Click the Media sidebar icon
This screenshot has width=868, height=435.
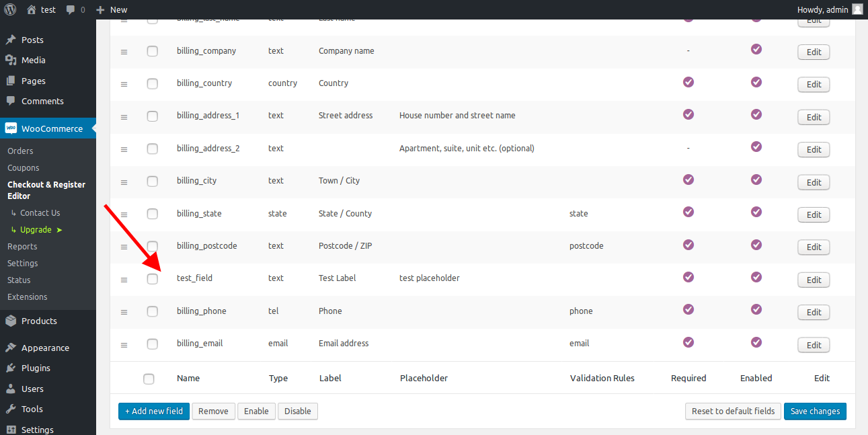tap(11, 60)
